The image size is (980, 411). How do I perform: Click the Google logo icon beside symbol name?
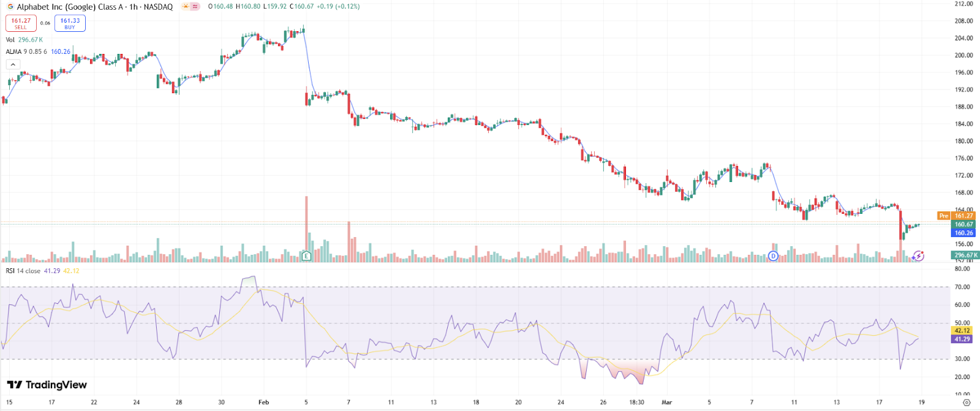coord(10,7)
